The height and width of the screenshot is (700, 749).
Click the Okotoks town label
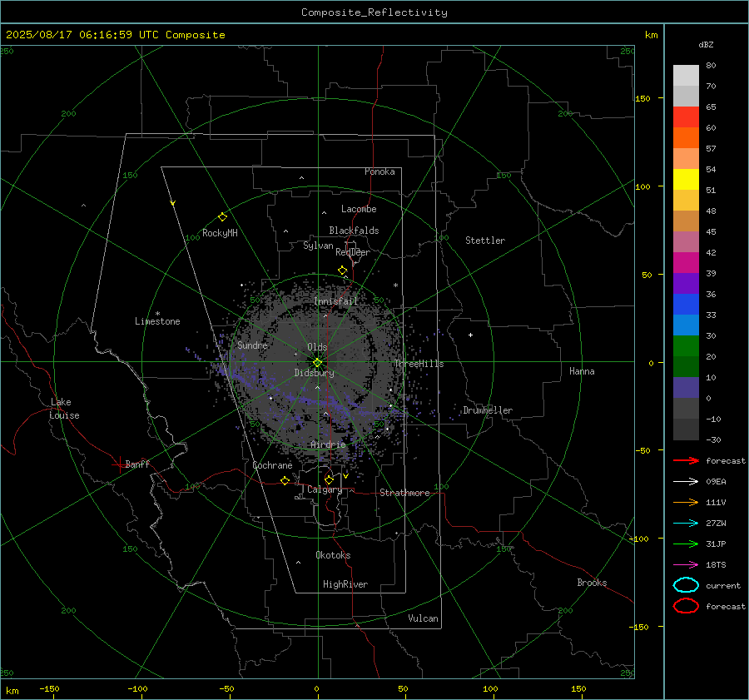tap(334, 555)
